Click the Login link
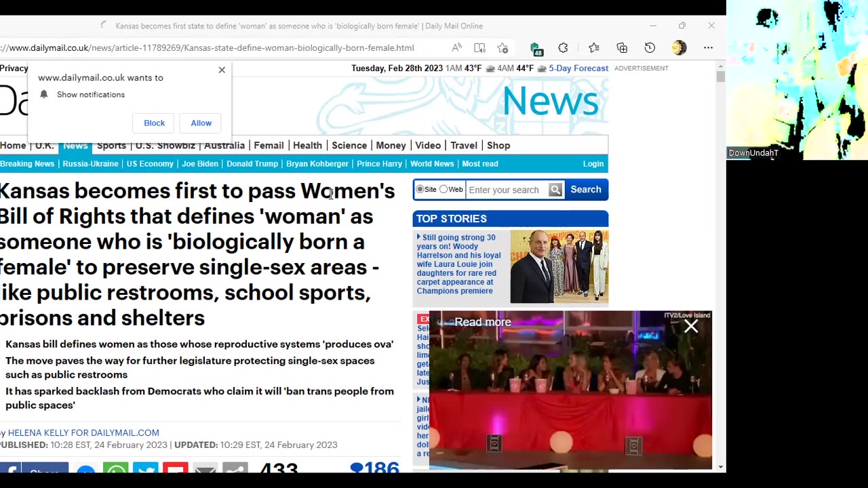The width and height of the screenshot is (868, 488). pos(593,164)
